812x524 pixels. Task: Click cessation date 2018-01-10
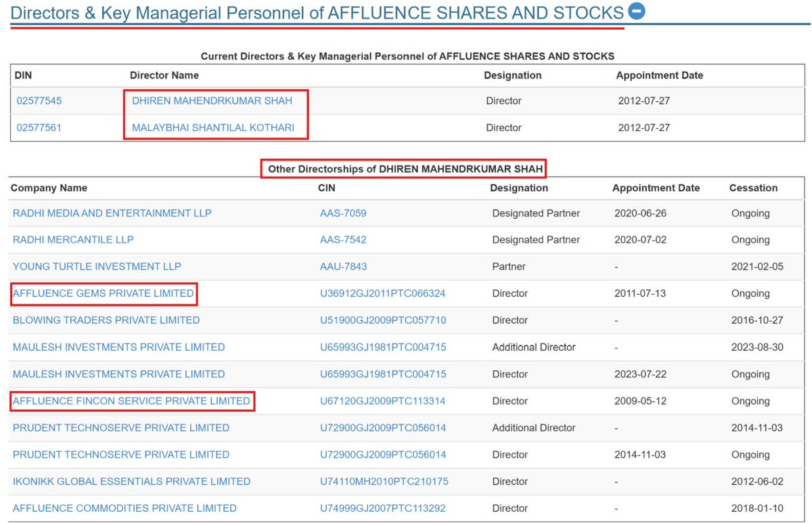click(757, 508)
